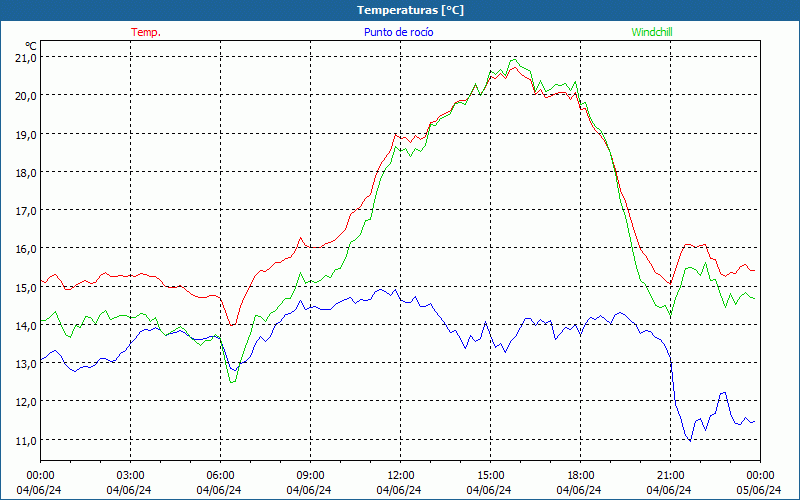Click the 11,0 y-axis label
Viewport: 800px width, 500px height.
26,440
